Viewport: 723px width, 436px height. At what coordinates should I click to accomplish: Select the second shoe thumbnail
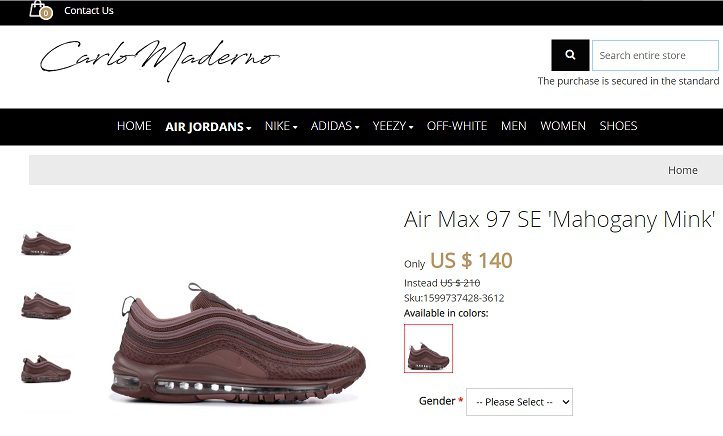click(46, 306)
